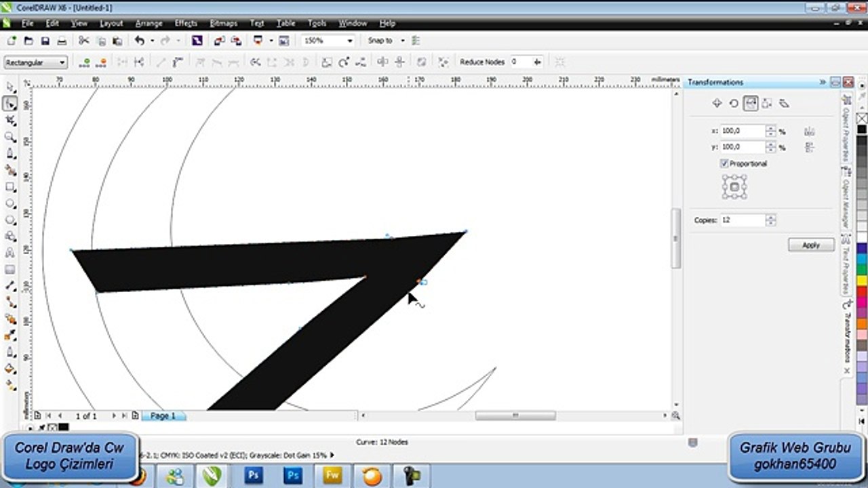Click the Reduce Nodes value field
The height and width of the screenshot is (488, 868).
tap(521, 62)
